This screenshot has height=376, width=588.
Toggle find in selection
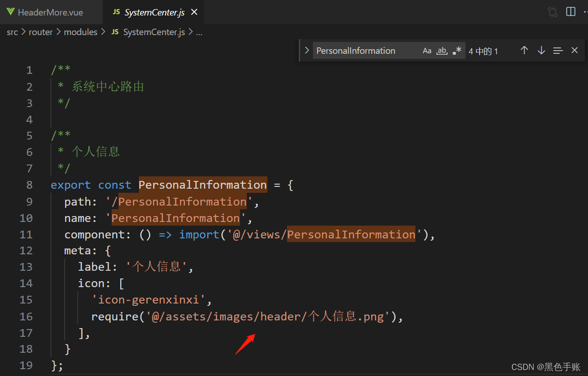click(558, 51)
